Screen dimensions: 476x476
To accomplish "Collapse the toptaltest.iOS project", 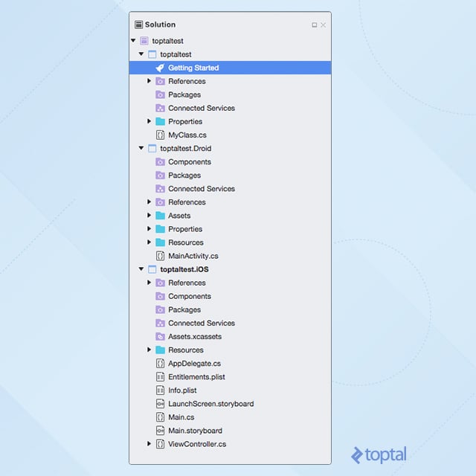I will tap(141, 269).
